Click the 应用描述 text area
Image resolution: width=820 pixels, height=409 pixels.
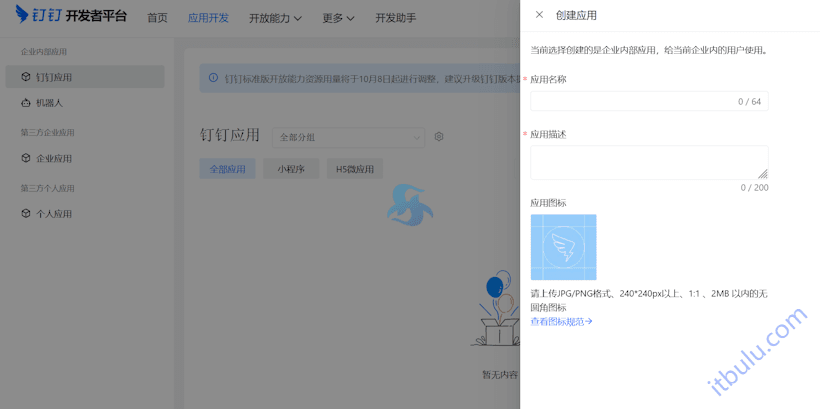coord(650,163)
